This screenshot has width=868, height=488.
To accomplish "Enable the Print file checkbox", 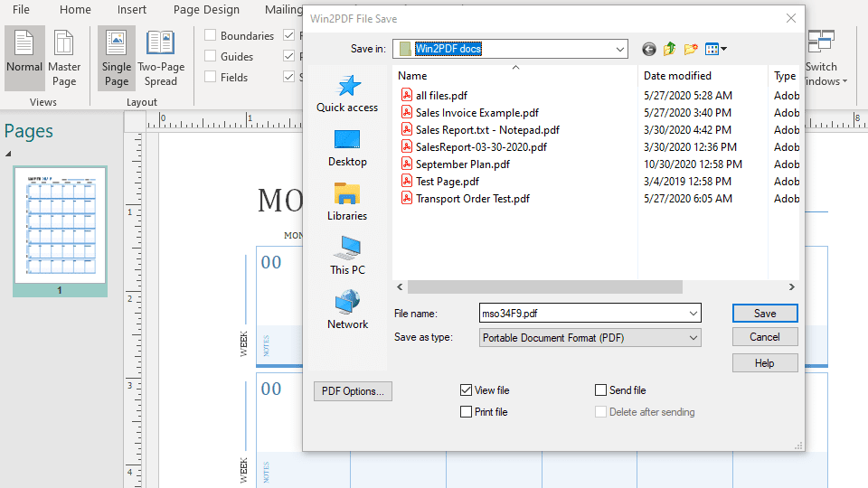I will [467, 412].
